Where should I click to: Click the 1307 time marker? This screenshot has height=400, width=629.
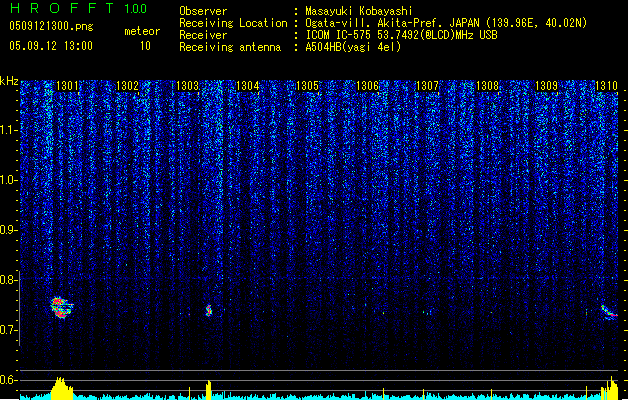coord(428,86)
